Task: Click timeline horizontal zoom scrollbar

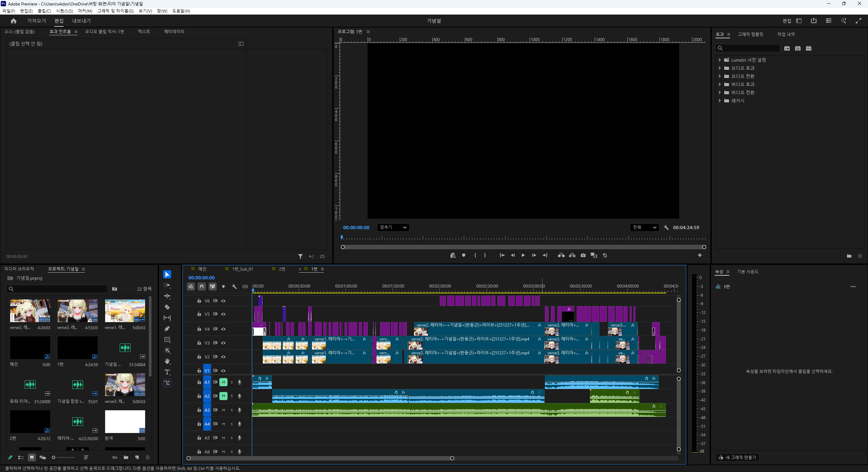Action: pyautogui.click(x=320, y=458)
